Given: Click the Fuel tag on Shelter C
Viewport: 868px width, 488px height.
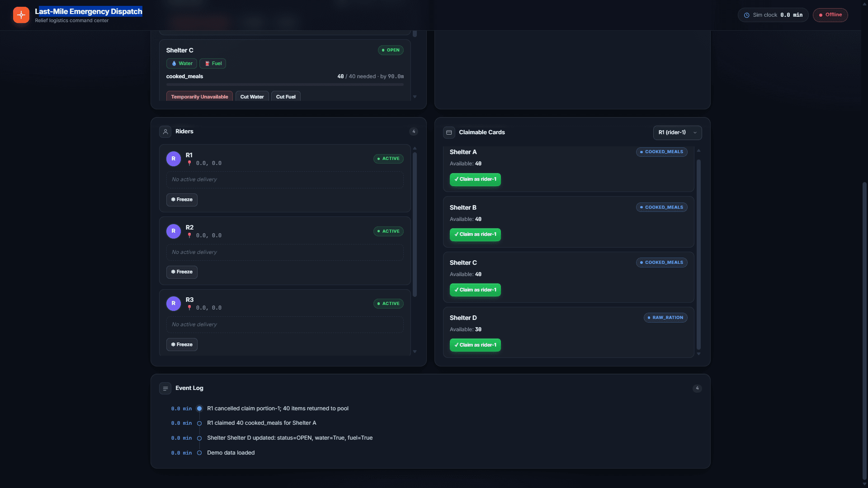Looking at the screenshot, I should [213, 63].
